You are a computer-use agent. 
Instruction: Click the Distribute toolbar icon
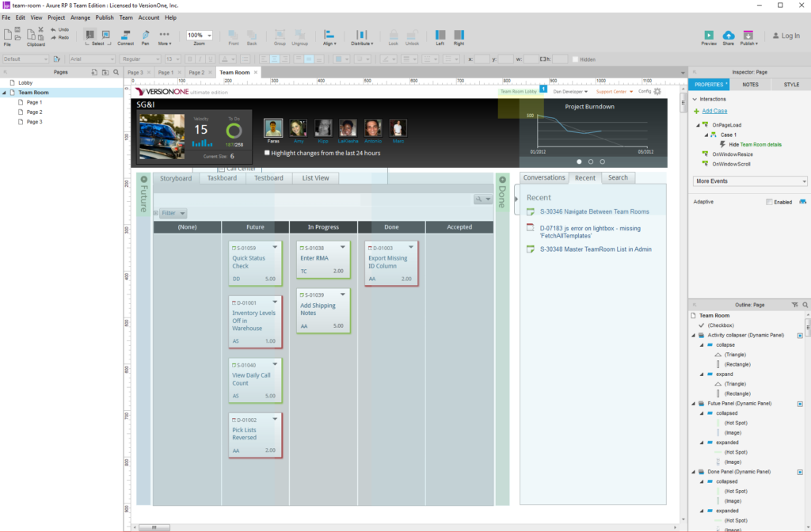[361, 35]
